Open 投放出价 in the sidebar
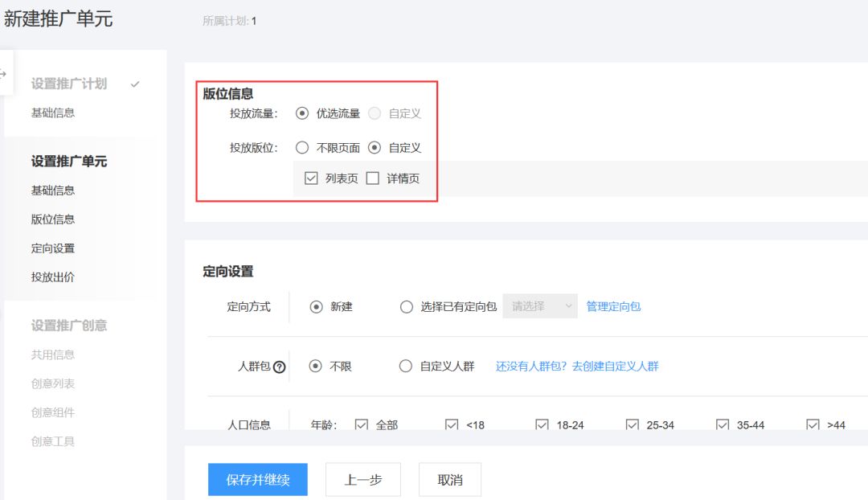 pos(52,277)
